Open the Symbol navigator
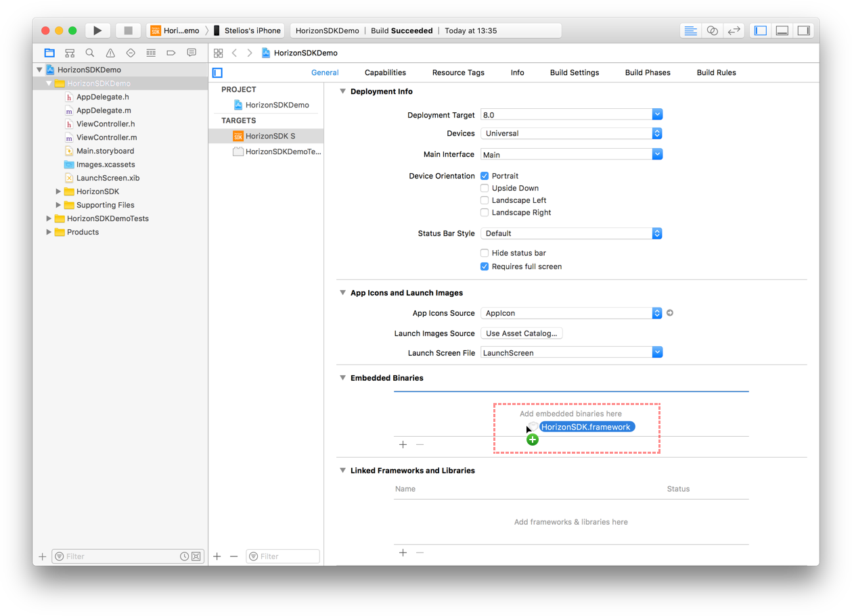 (70, 53)
